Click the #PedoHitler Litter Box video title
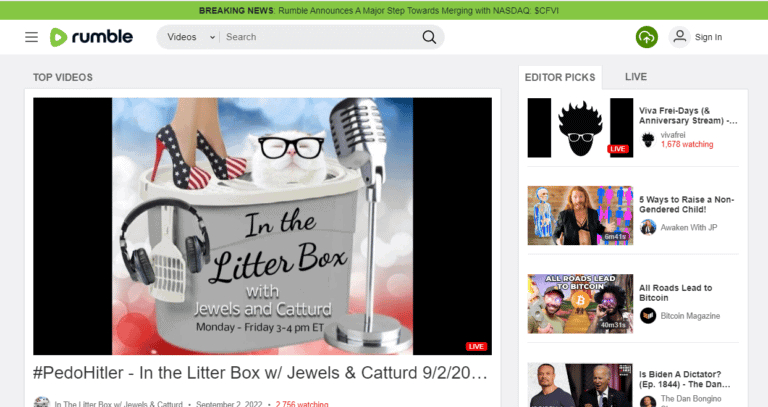The height and width of the screenshot is (407, 768). (x=261, y=373)
